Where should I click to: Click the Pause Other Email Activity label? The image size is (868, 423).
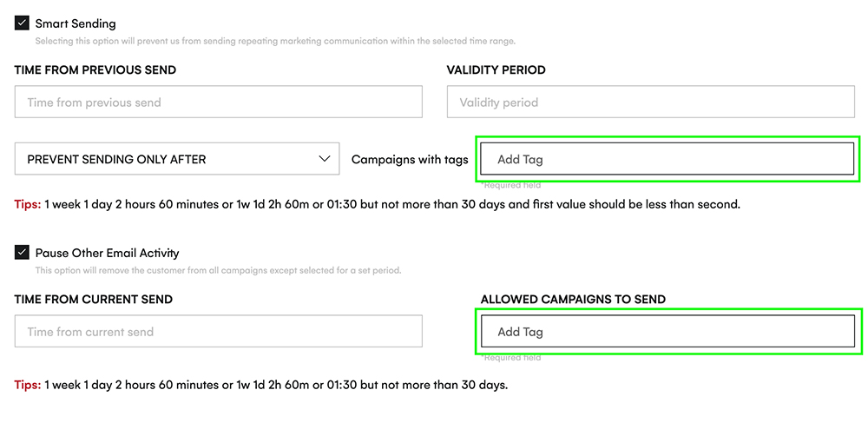coord(108,253)
